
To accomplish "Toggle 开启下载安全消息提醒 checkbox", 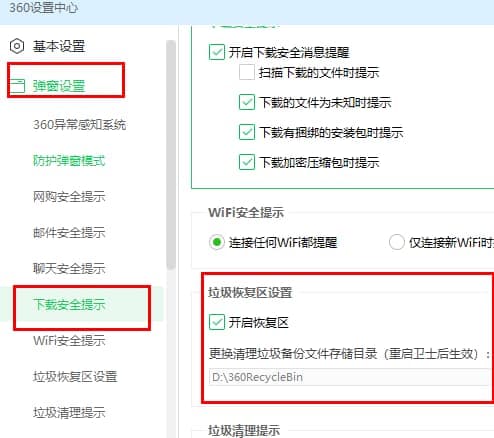I will point(217,52).
